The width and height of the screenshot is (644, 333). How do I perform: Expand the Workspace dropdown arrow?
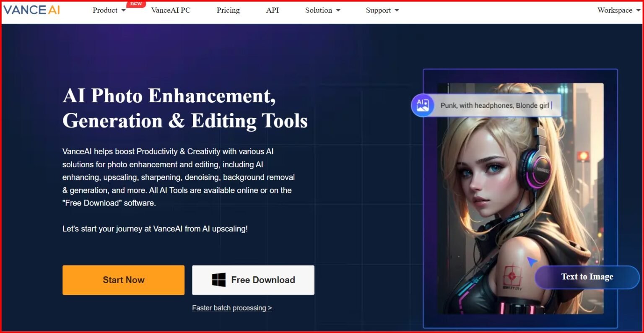coord(638,10)
